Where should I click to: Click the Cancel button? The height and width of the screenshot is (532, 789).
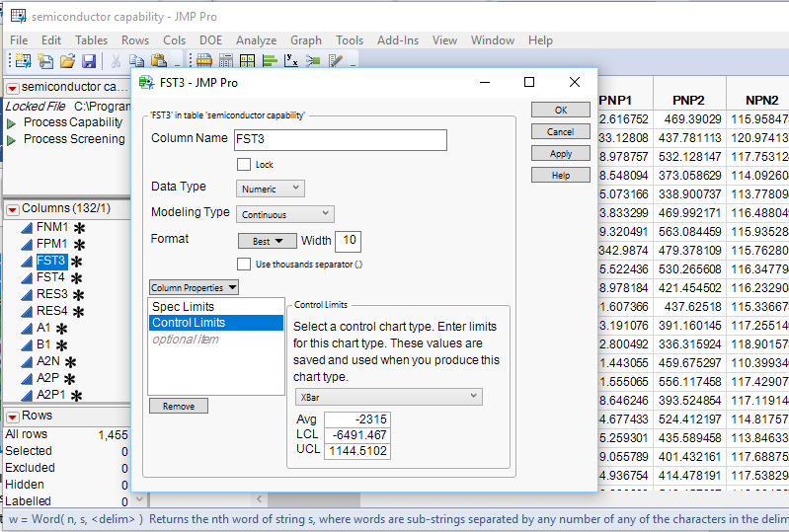pyautogui.click(x=561, y=131)
